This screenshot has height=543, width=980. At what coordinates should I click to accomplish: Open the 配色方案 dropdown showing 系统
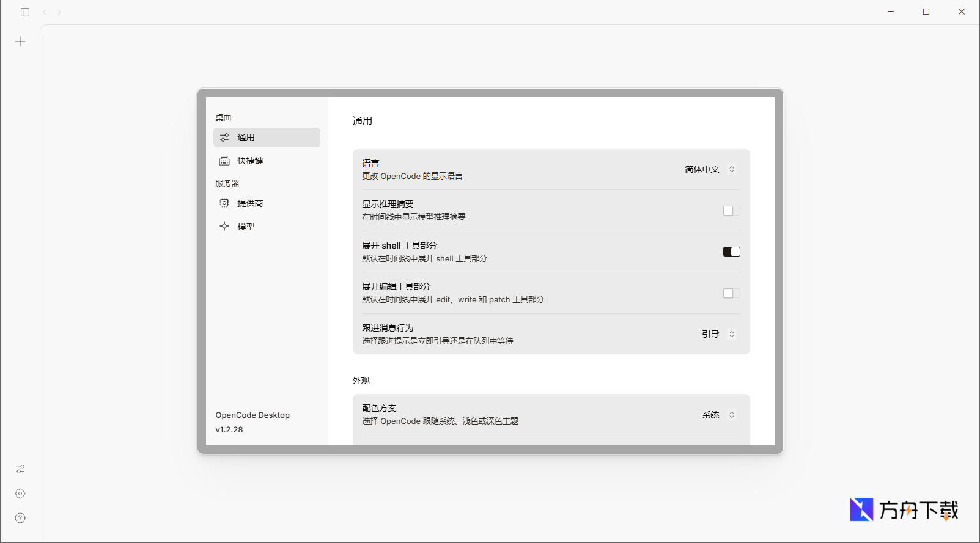(718, 415)
